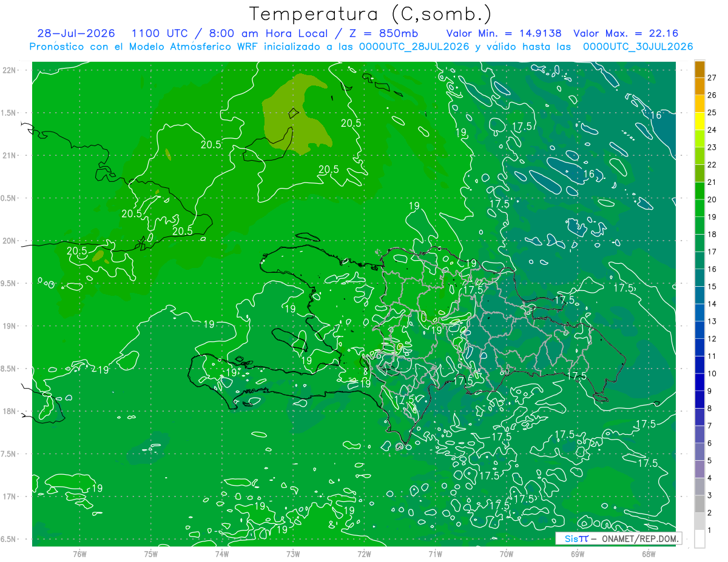Click the "70W" longitude axis label

[x=507, y=554]
